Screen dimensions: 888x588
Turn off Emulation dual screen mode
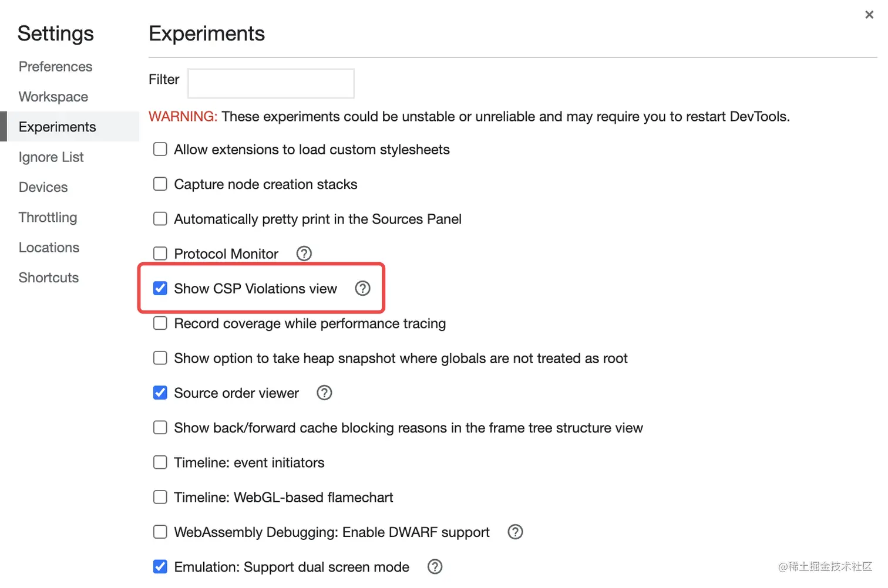(160, 566)
